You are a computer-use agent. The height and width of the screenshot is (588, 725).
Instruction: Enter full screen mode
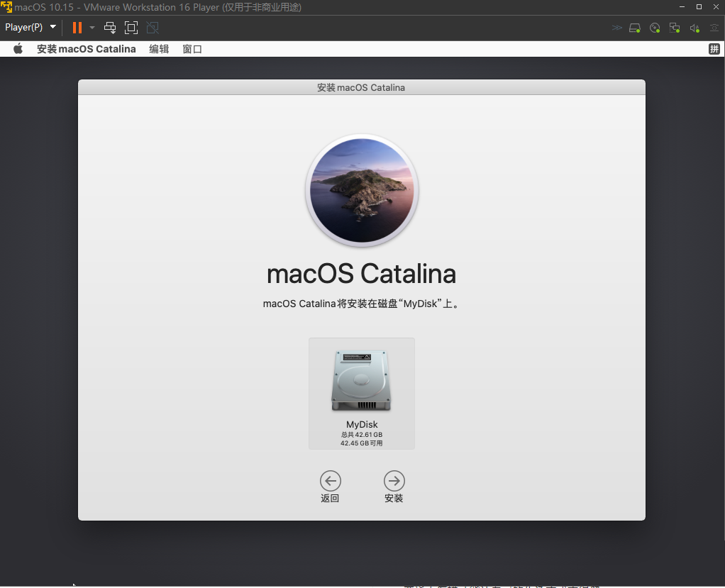[131, 28]
